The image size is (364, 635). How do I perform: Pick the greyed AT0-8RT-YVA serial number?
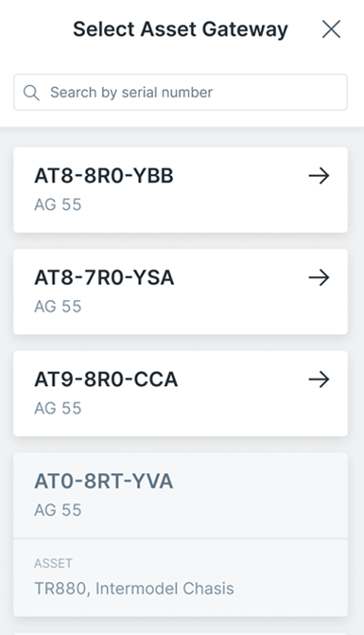(104, 482)
